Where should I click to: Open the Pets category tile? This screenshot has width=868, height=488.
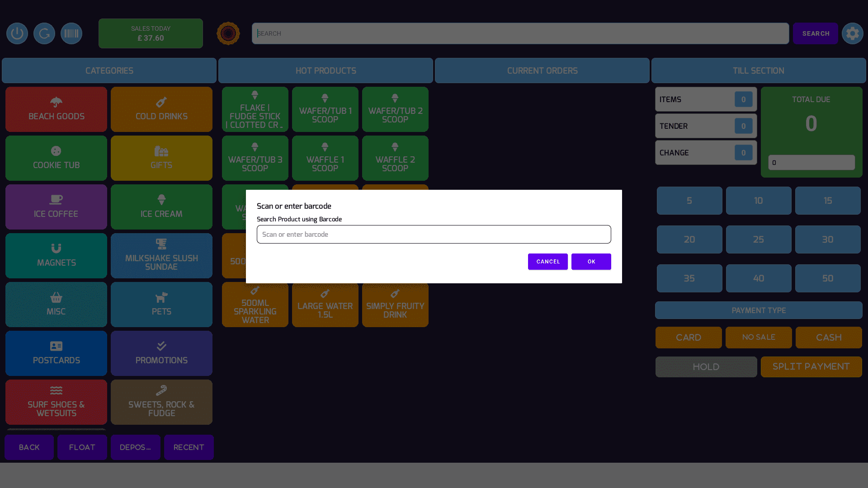click(161, 305)
